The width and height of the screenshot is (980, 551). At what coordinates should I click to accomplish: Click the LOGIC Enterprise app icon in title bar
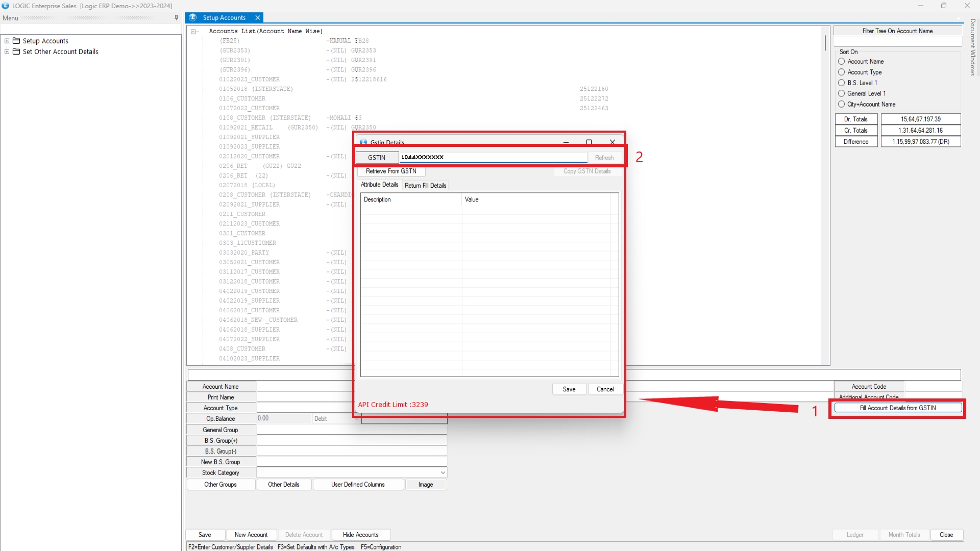click(x=6, y=6)
